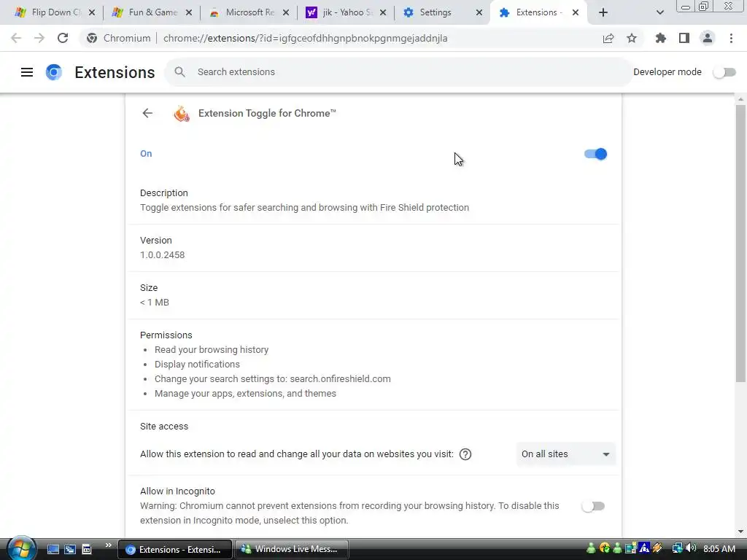Expand quick launch overflow chevron
The image size is (747, 560).
point(108,545)
